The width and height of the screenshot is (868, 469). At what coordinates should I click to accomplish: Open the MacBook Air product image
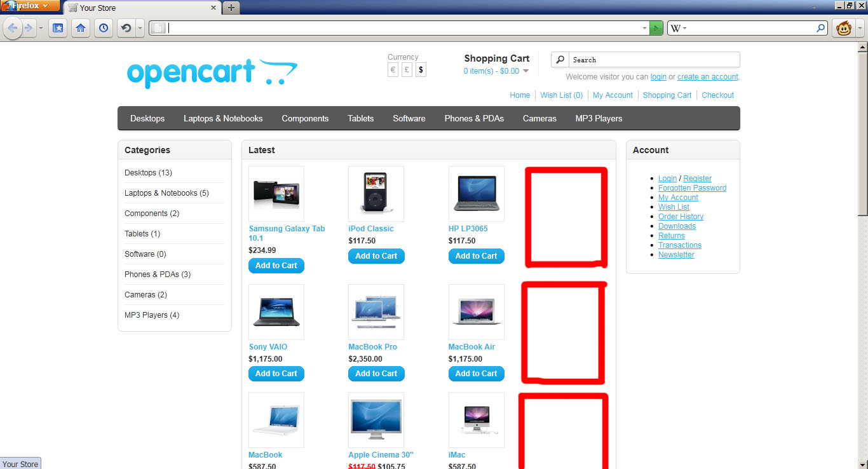point(477,312)
